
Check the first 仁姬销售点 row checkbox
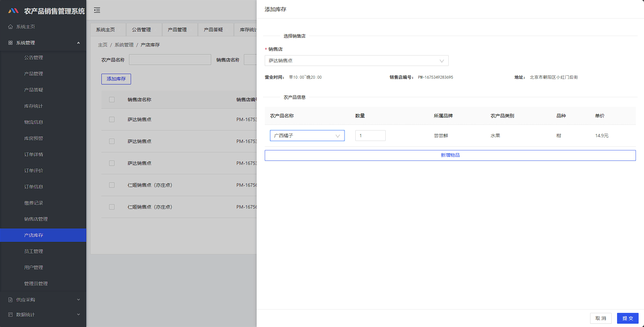pyautogui.click(x=112, y=185)
